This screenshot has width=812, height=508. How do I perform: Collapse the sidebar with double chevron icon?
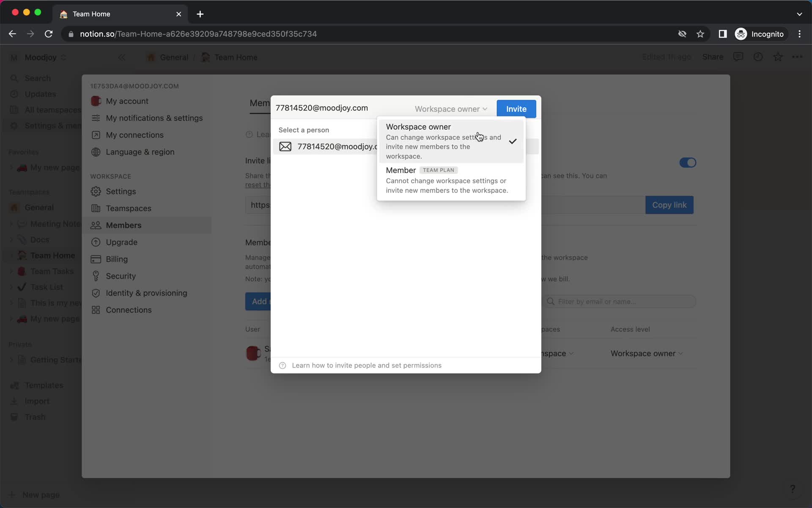(122, 57)
